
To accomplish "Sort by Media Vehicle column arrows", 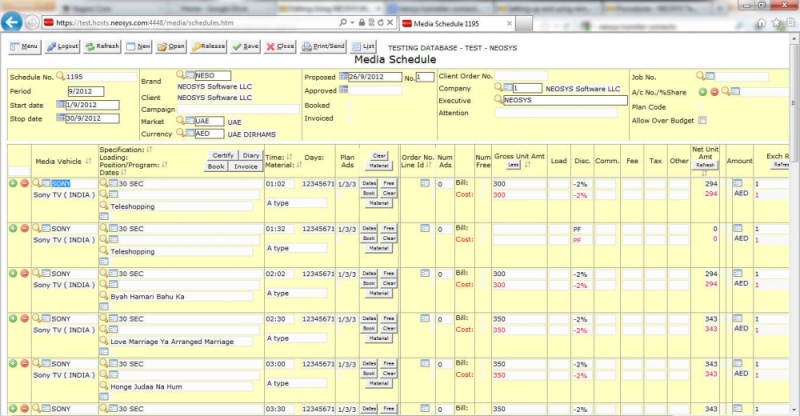I will (88, 161).
